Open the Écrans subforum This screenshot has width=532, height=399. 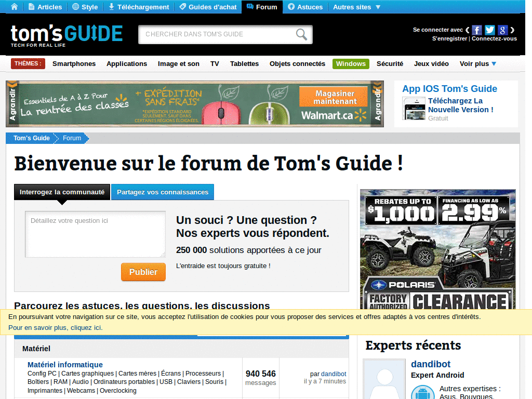click(x=171, y=374)
